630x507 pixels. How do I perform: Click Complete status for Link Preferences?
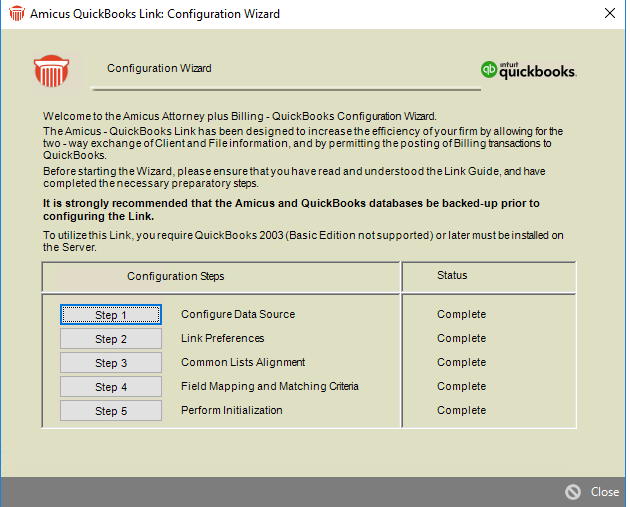[x=462, y=338]
